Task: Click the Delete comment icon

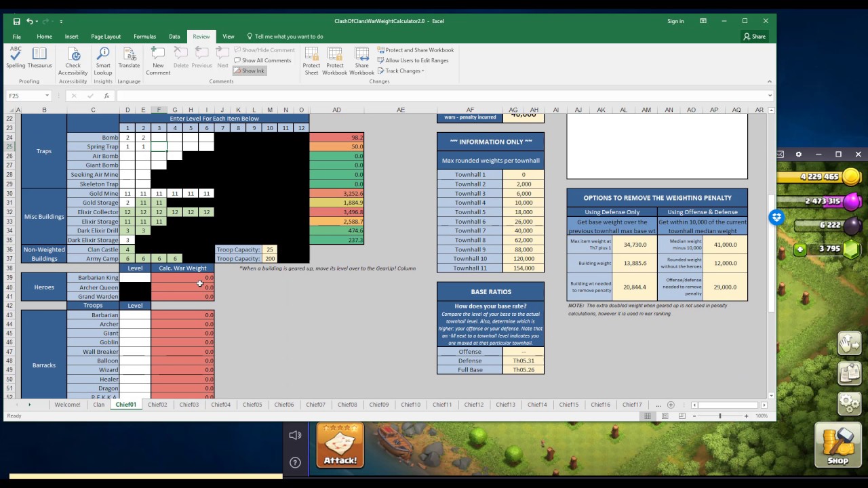Action: (180, 58)
